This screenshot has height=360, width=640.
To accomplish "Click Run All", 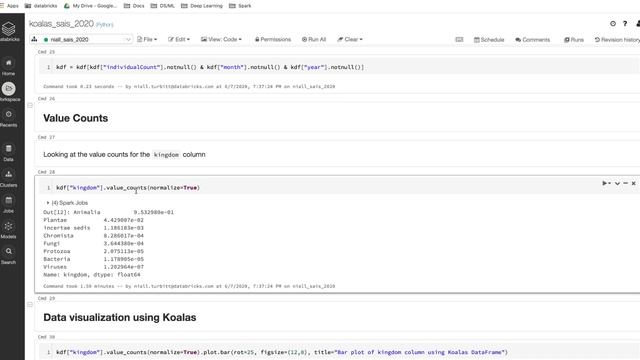I will pos(314,39).
